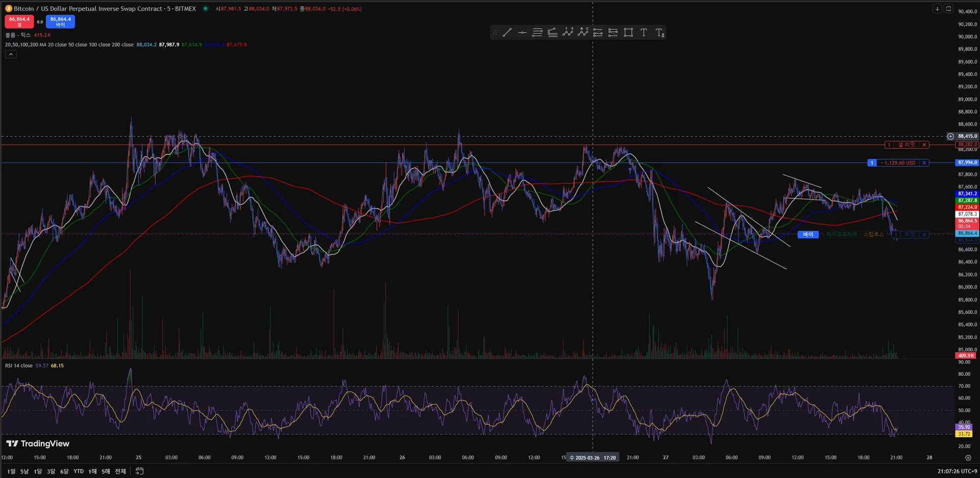Screen dimensions: 980x478
Task: Select the 5일 time range
Action: pyautogui.click(x=24, y=471)
